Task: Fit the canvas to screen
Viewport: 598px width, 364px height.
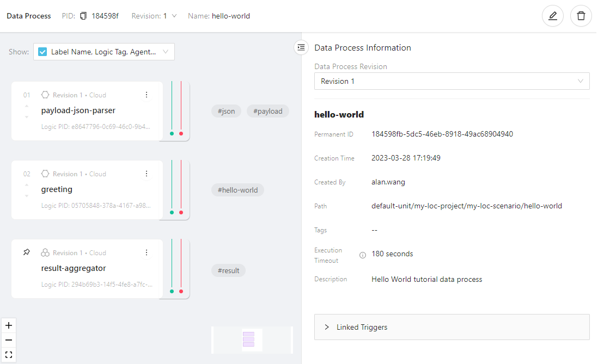Action: (9, 355)
